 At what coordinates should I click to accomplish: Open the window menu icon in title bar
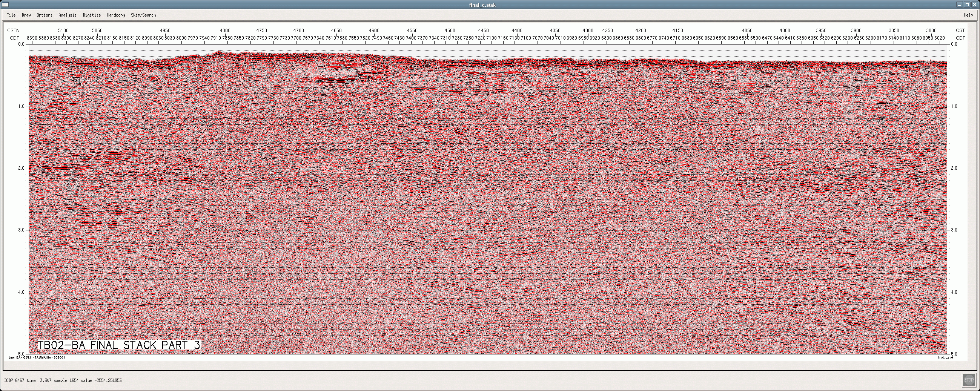pos(5,5)
